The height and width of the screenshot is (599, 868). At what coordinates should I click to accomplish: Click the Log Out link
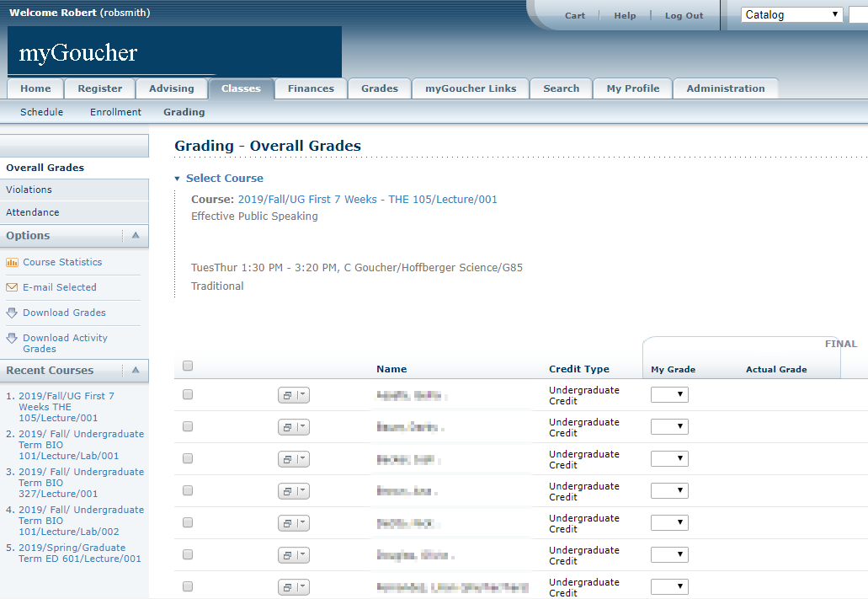[x=684, y=15]
